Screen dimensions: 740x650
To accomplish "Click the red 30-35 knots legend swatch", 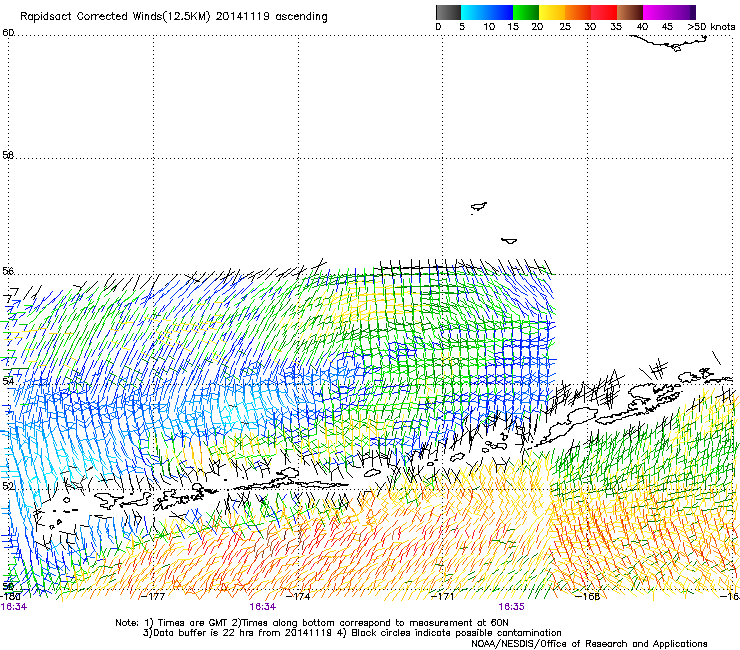I will [604, 12].
